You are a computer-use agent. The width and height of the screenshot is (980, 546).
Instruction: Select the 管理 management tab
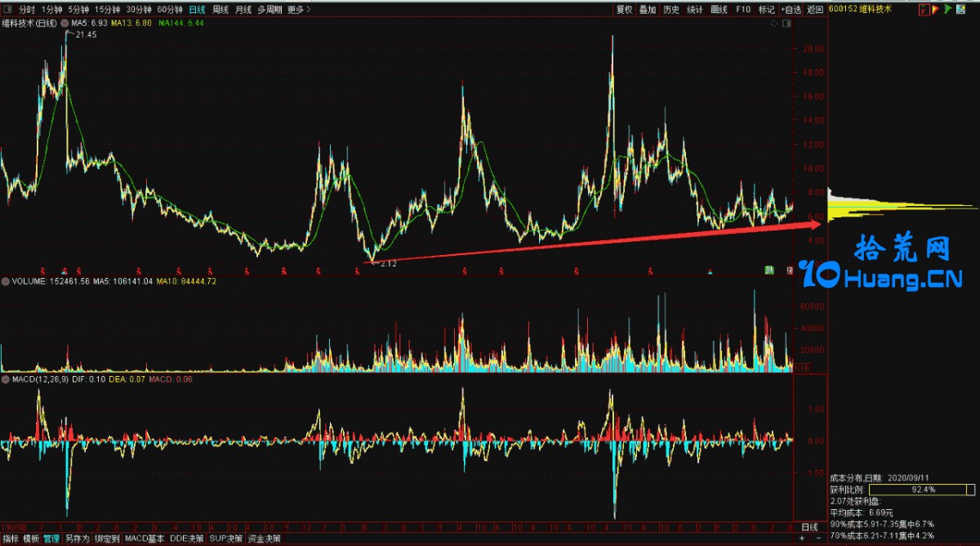(x=51, y=539)
